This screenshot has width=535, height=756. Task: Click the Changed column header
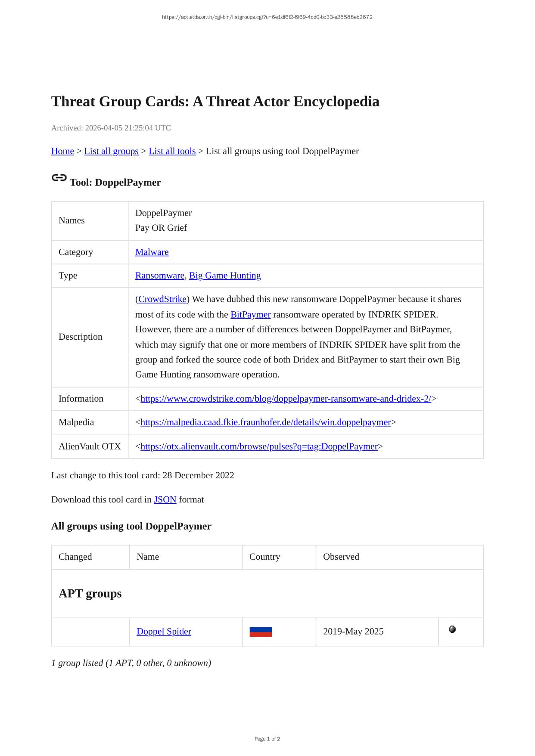[x=75, y=557]
